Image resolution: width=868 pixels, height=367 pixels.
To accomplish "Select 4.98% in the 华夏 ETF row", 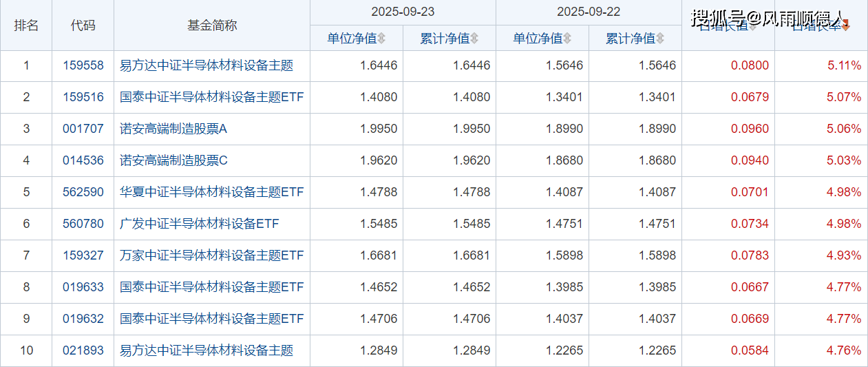I will click(844, 192).
